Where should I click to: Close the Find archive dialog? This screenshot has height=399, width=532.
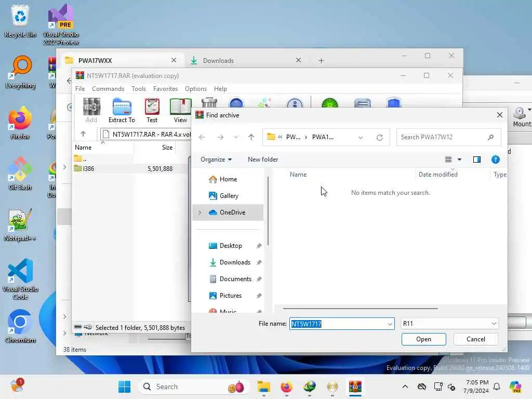point(499,115)
